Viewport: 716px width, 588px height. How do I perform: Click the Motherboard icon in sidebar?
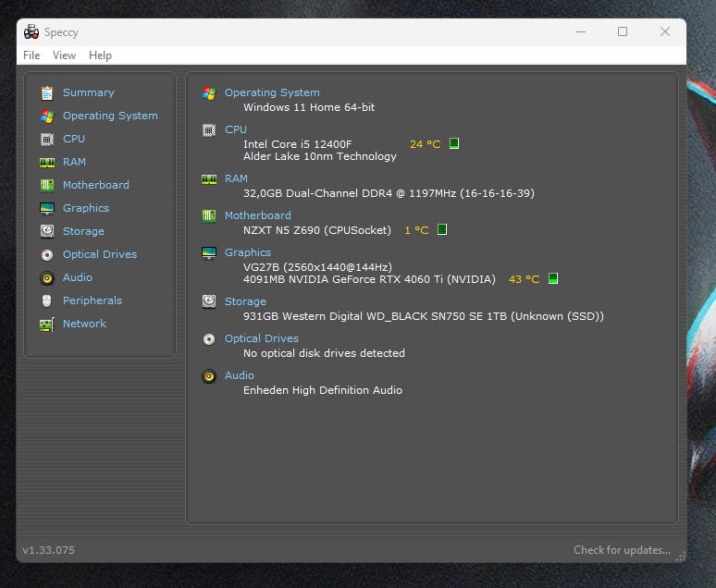tap(46, 185)
